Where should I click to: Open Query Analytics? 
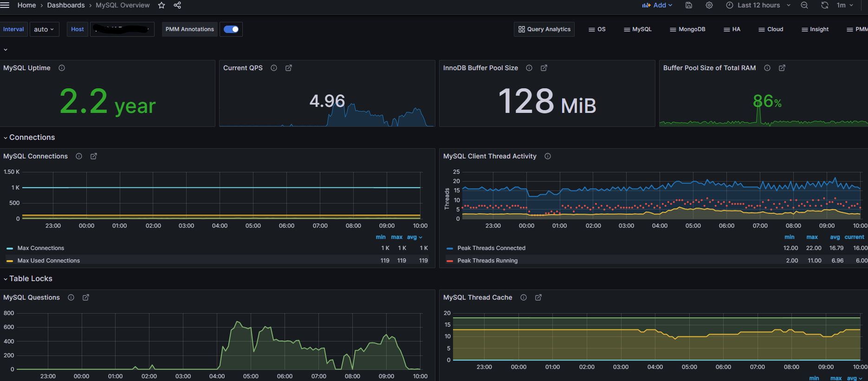pos(544,29)
